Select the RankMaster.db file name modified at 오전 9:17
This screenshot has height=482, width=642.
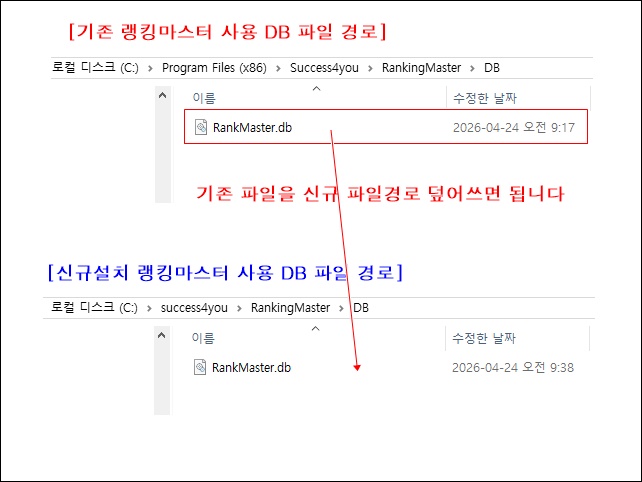pyautogui.click(x=252, y=128)
